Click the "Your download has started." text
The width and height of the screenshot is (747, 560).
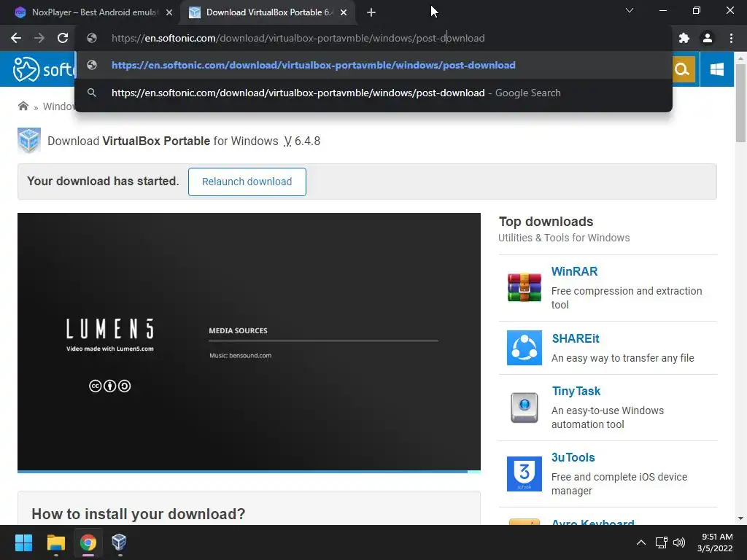pyautogui.click(x=103, y=181)
